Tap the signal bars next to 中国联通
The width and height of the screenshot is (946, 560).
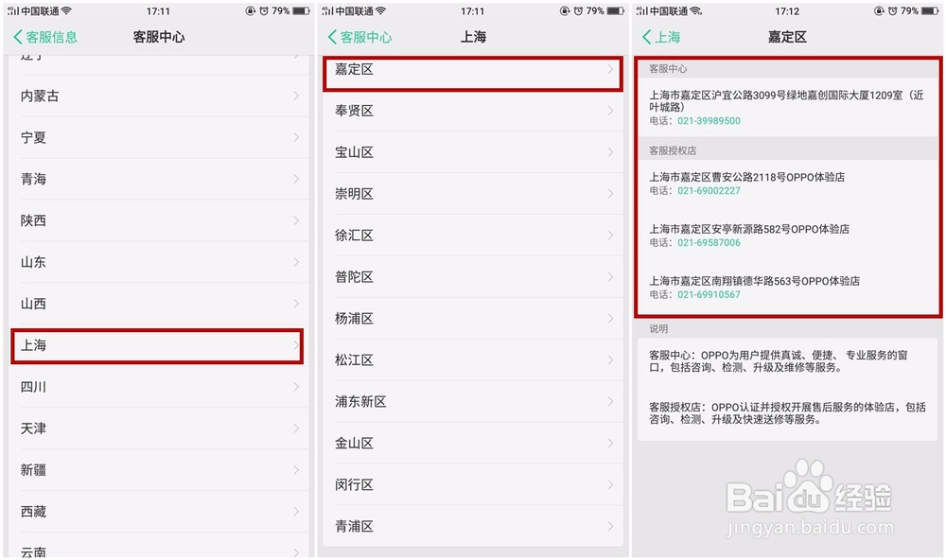[x=12, y=11]
